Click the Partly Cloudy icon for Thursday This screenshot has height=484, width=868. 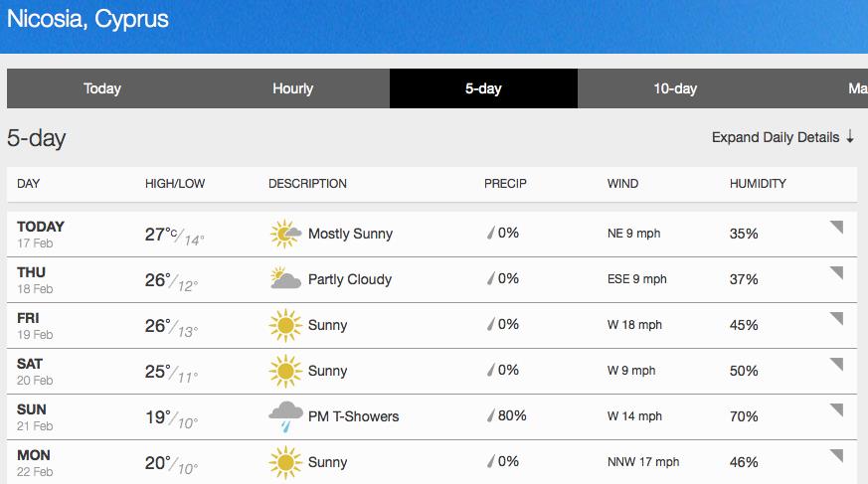click(285, 279)
